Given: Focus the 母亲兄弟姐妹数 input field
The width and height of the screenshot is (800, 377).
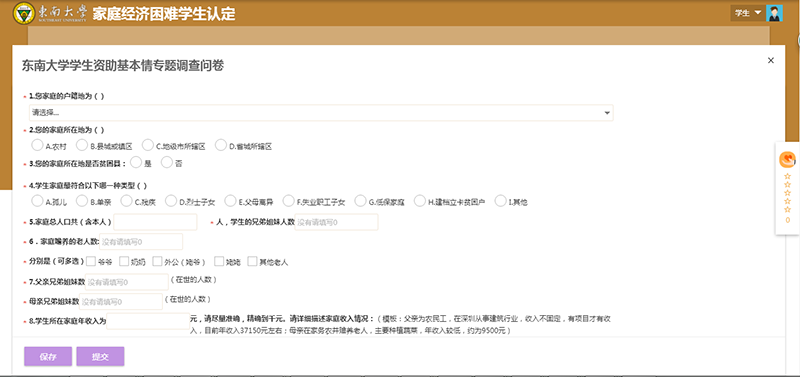Looking at the screenshot, I should [x=121, y=301].
